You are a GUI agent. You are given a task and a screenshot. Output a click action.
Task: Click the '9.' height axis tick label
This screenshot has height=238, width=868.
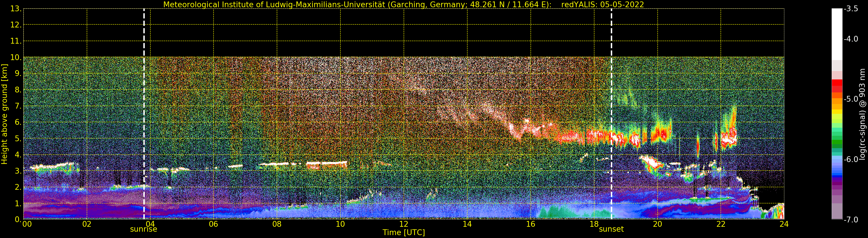point(18,74)
